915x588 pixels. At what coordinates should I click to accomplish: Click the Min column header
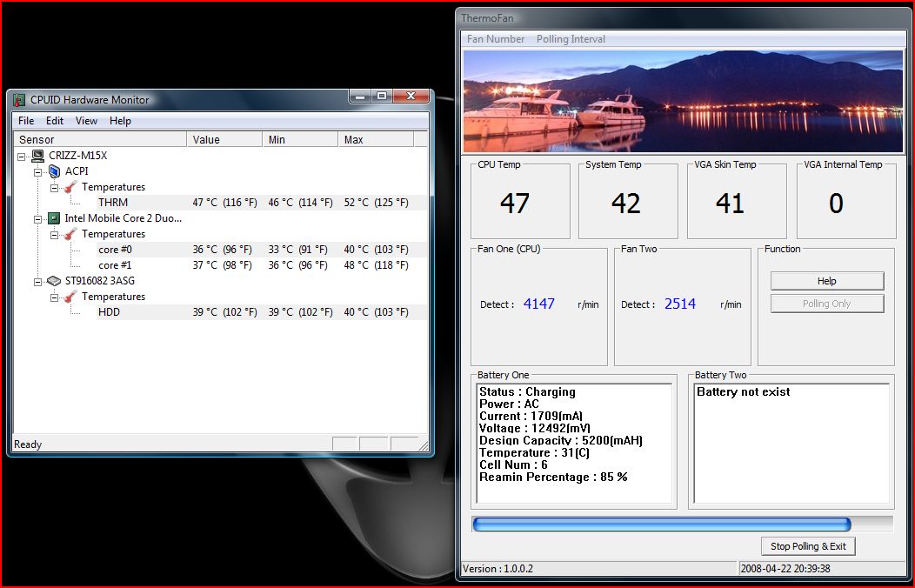tap(300, 139)
